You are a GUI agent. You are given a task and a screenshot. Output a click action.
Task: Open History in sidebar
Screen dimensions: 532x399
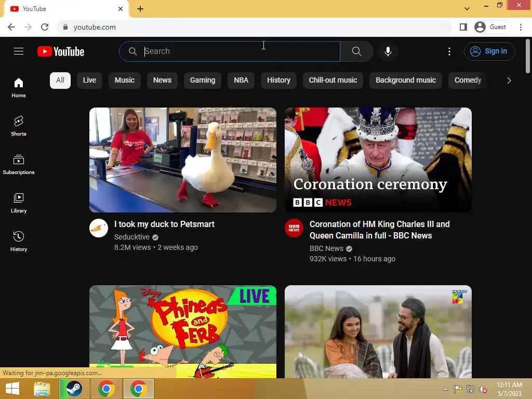click(x=19, y=241)
